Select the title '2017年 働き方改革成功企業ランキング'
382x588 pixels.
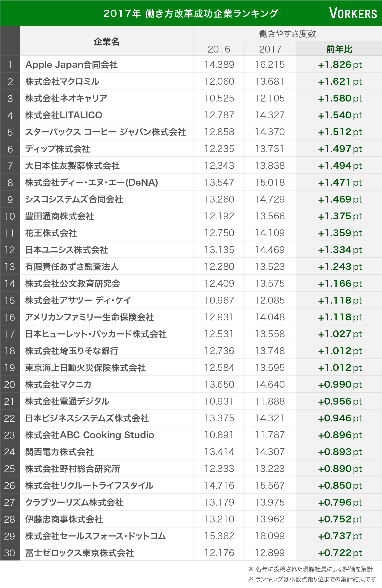click(x=190, y=14)
